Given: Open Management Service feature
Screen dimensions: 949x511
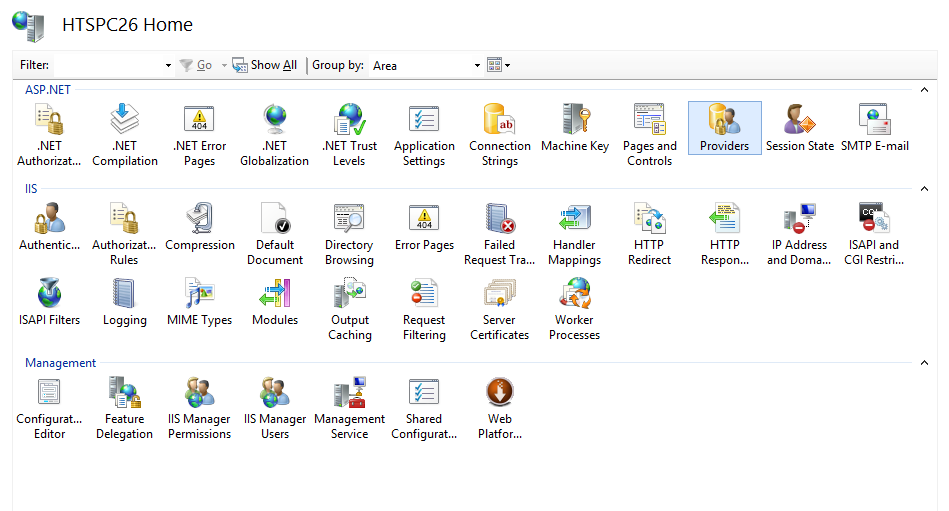Looking at the screenshot, I should click(x=349, y=408).
